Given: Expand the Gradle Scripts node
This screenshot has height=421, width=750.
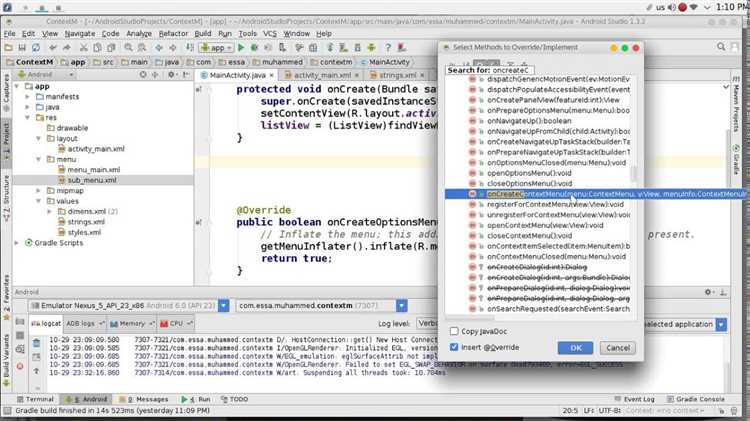Looking at the screenshot, I should click(17, 243).
